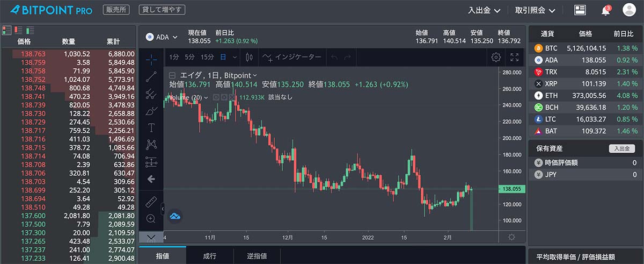The width and height of the screenshot is (644, 264).
Task: Switch to the 成行 order tab
Action: 209,256
